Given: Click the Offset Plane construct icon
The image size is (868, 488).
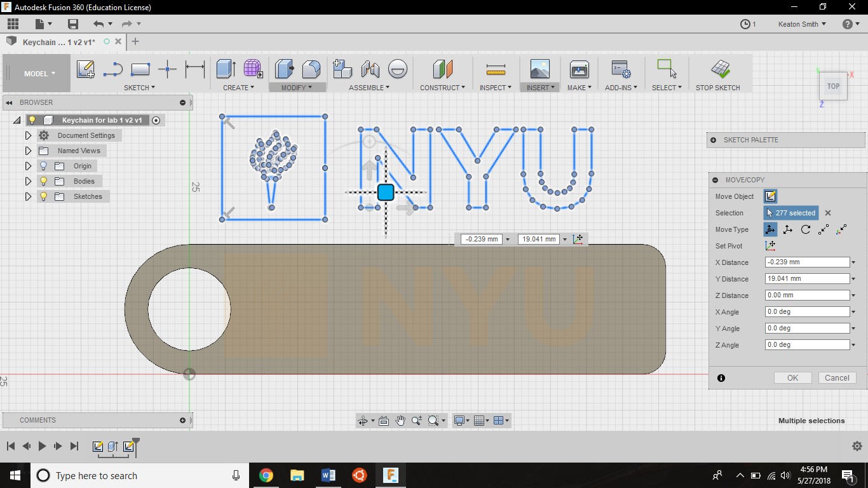Looking at the screenshot, I should 442,69.
